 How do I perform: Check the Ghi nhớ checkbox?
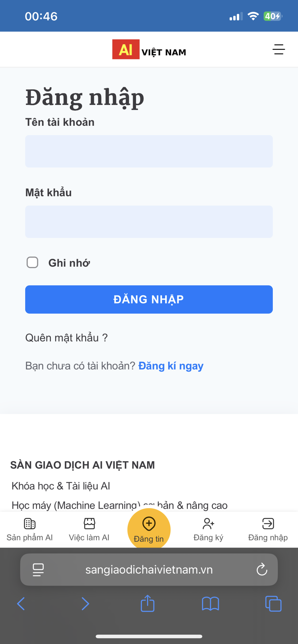32,263
